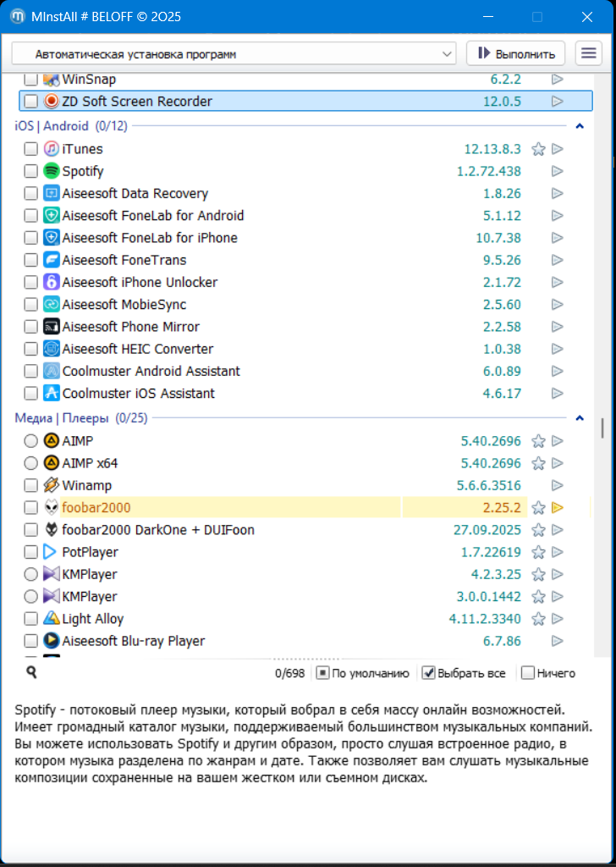This screenshot has width=616, height=867.
Task: Toggle the 'Ничего' checkbox
Action: coord(528,673)
